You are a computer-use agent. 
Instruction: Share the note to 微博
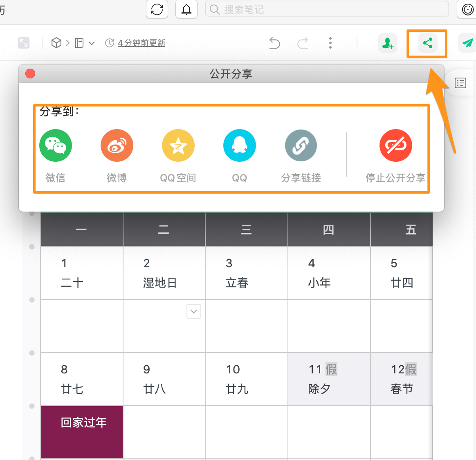[x=117, y=145]
